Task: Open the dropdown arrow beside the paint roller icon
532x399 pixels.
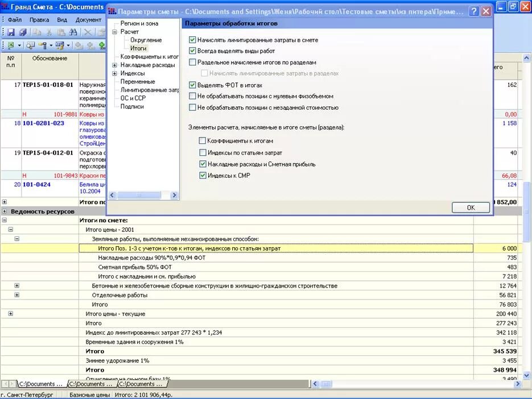Action: coord(51,45)
